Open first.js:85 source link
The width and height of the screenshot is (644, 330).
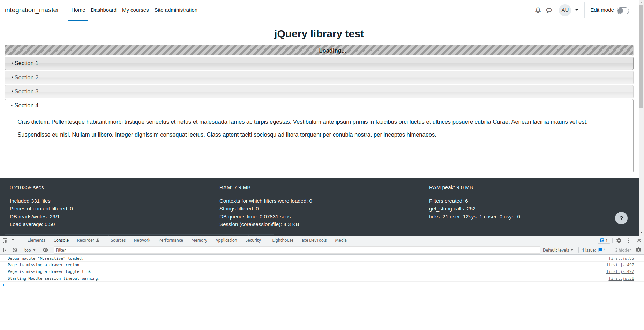(621, 258)
